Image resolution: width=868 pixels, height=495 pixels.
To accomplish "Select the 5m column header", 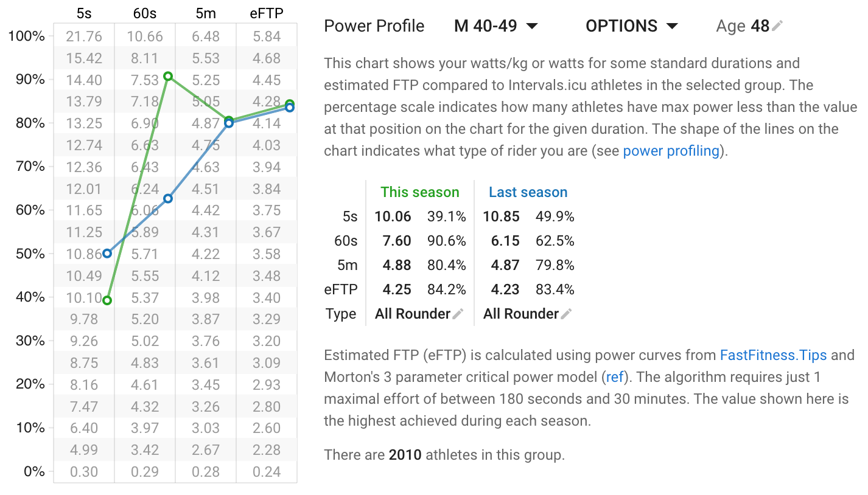I will [x=206, y=12].
